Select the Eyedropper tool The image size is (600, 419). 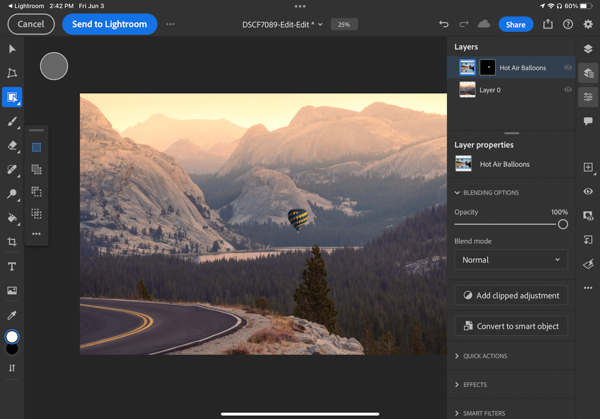pyautogui.click(x=12, y=315)
